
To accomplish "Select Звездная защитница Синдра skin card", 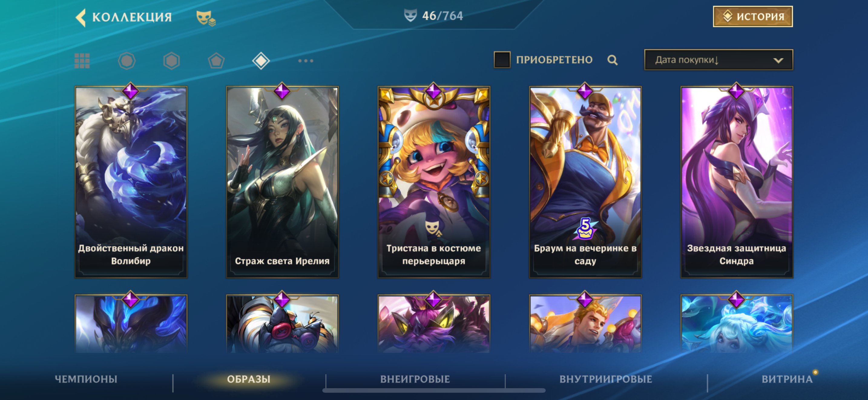I will [x=736, y=182].
